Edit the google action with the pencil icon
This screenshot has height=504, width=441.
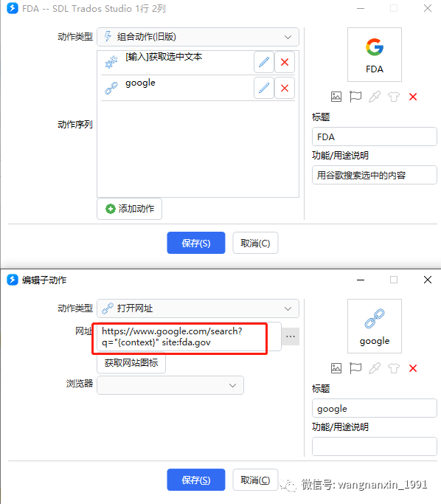(x=264, y=88)
